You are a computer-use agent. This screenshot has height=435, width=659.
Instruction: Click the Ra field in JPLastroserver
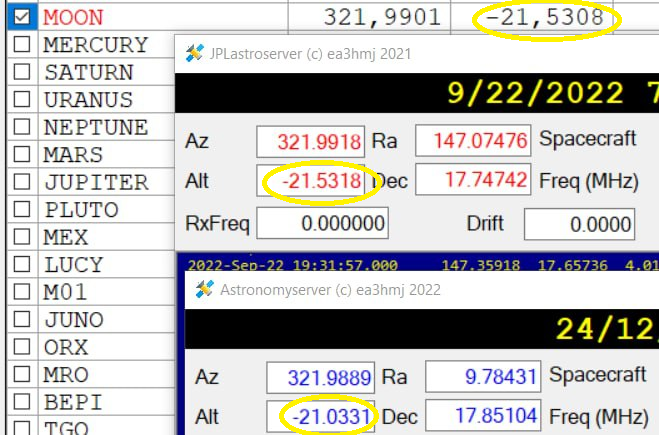pos(473,140)
